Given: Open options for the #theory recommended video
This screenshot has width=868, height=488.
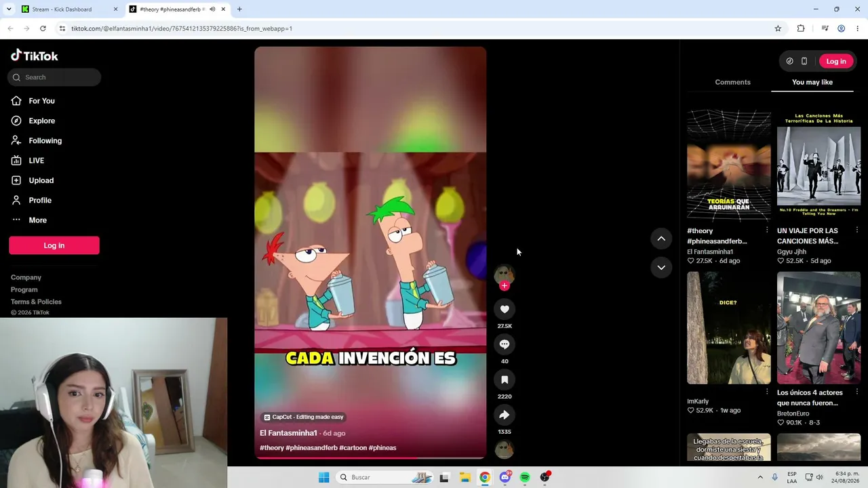Looking at the screenshot, I should [767, 230].
